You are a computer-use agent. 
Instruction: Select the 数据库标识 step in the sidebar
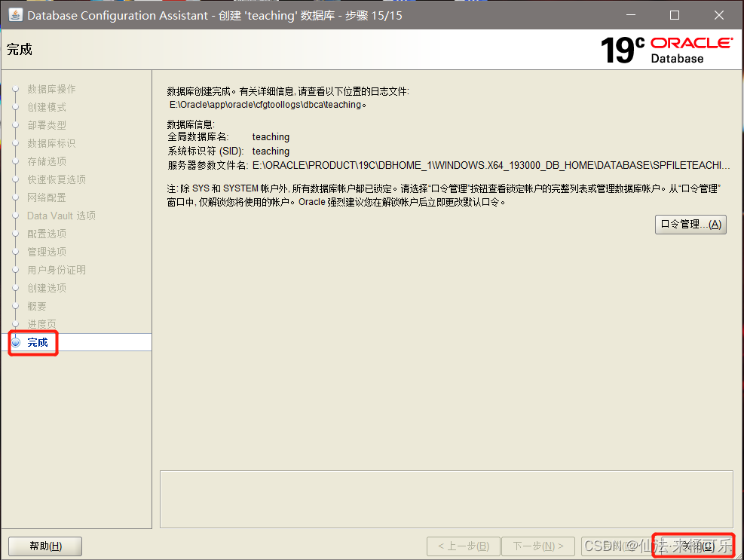[51, 143]
